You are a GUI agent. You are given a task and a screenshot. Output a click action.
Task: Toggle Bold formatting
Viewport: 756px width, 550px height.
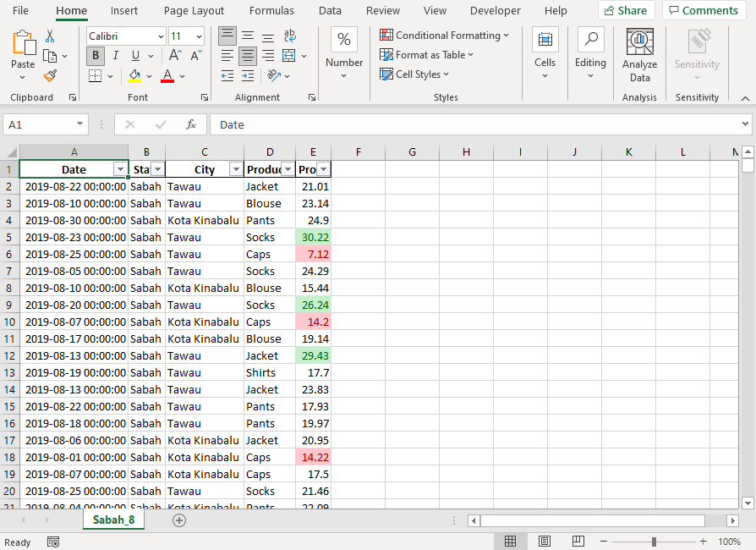[x=95, y=56]
